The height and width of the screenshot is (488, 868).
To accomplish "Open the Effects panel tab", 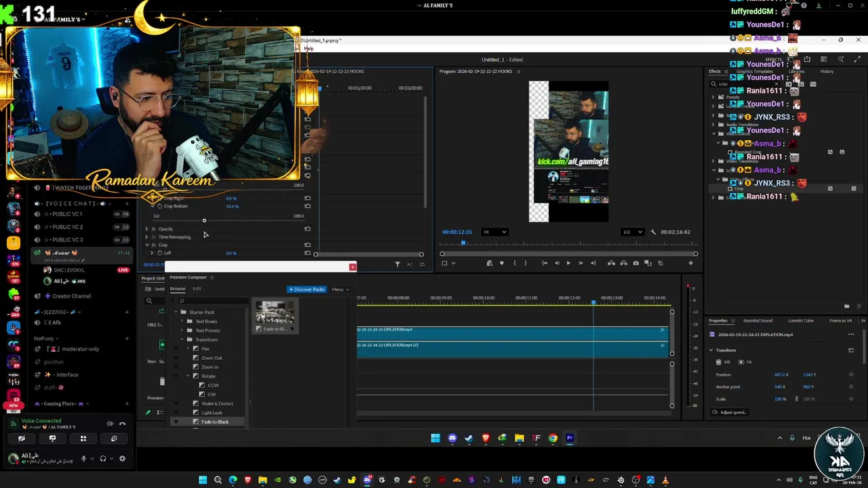I will (715, 71).
